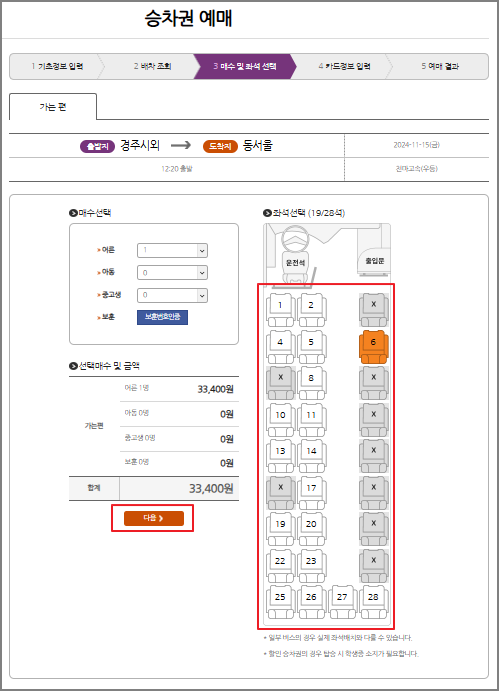Click the 어른 1명 fare row label

[137, 388]
